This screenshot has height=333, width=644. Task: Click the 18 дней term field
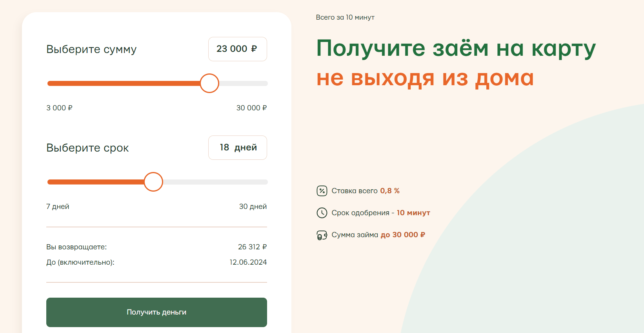(238, 148)
